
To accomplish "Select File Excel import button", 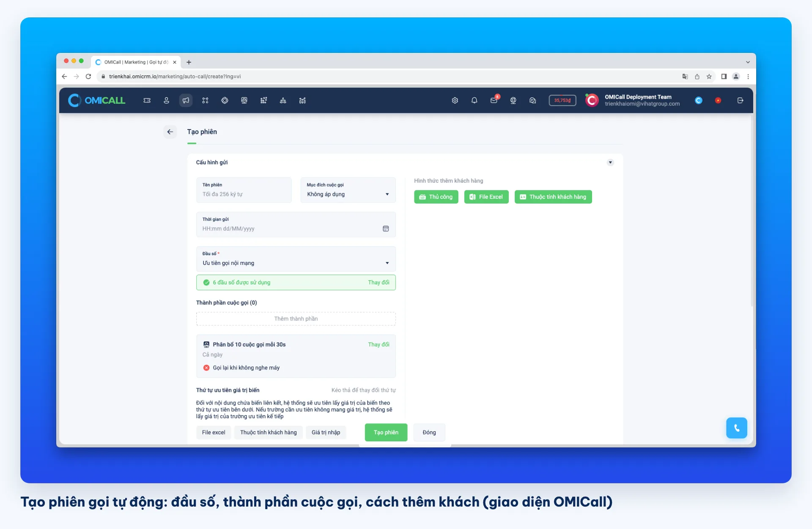I will tap(486, 197).
